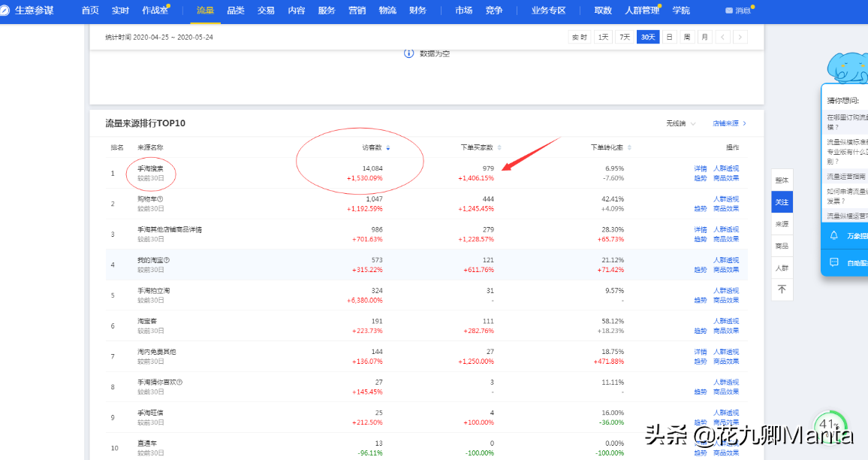The width and height of the screenshot is (868, 460).
Task: Click help icon next to 购物车
Action: (x=160, y=199)
